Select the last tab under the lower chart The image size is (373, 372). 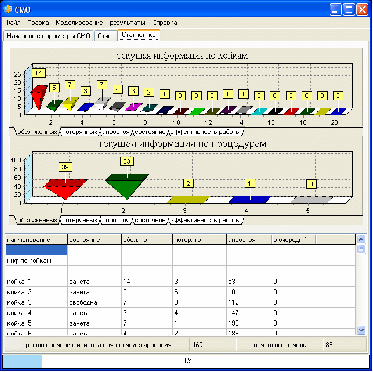pyautogui.click(x=206, y=220)
